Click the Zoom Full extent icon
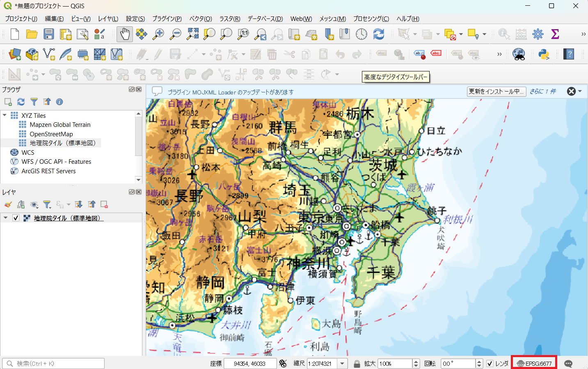 click(x=192, y=34)
